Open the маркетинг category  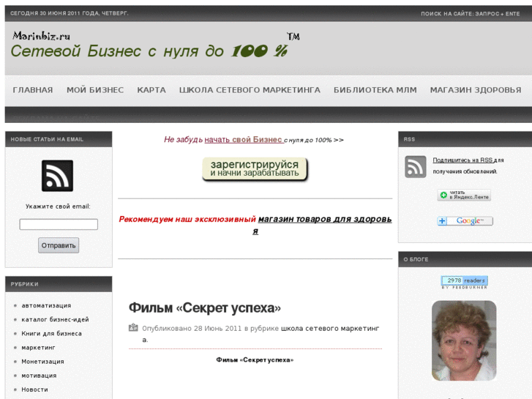click(x=38, y=348)
